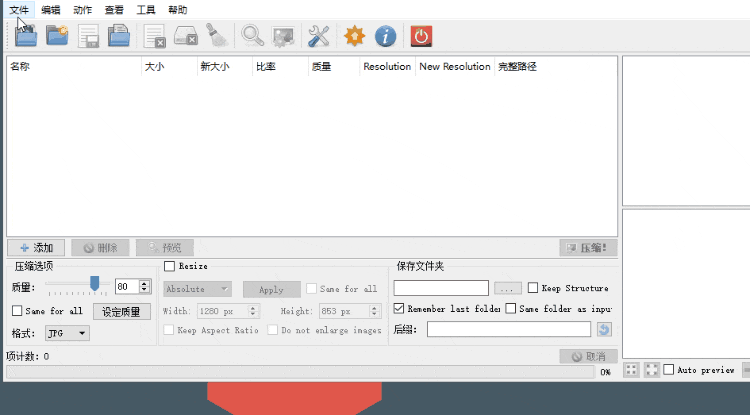Open the Absolute resize mode dropdown

coord(198,289)
